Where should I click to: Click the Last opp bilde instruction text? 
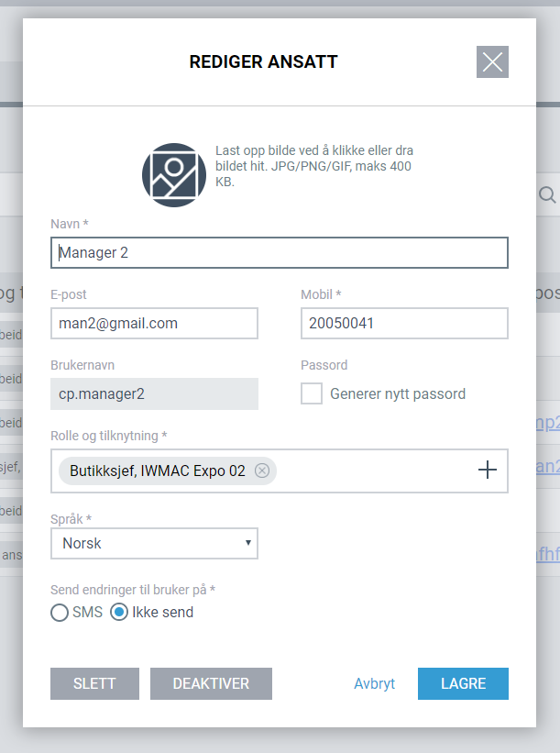pos(314,166)
